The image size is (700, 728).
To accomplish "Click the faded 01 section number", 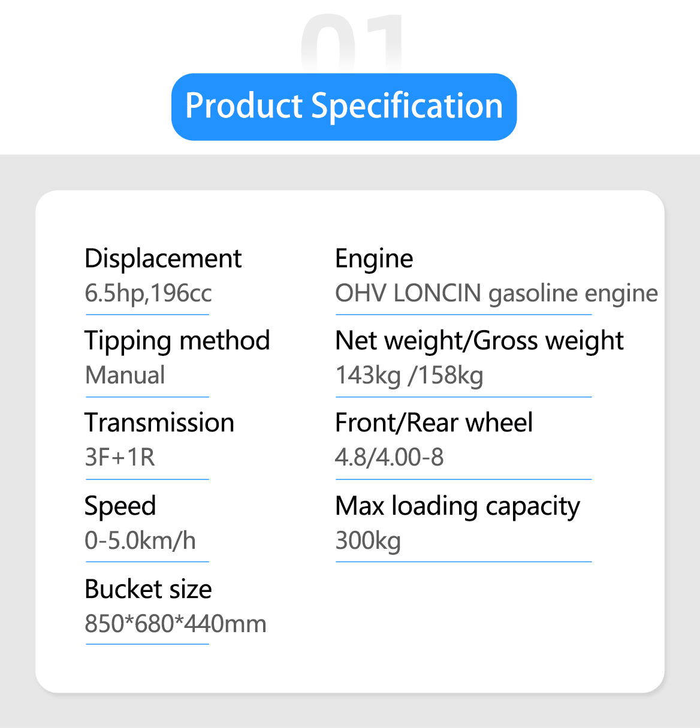I will [x=352, y=42].
